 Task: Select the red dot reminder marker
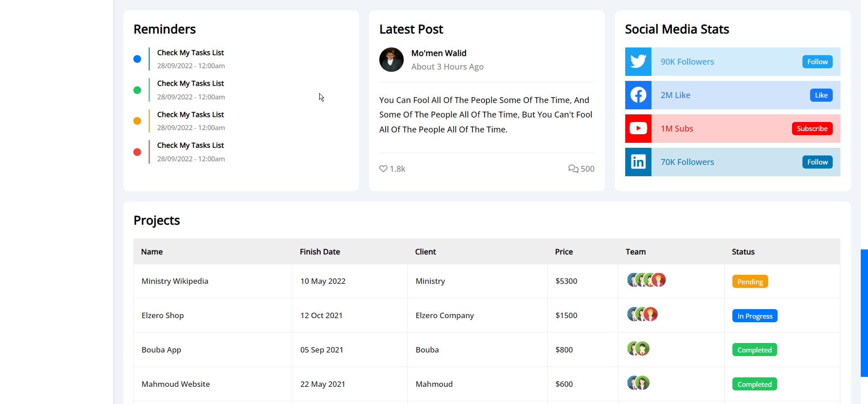[x=137, y=152]
